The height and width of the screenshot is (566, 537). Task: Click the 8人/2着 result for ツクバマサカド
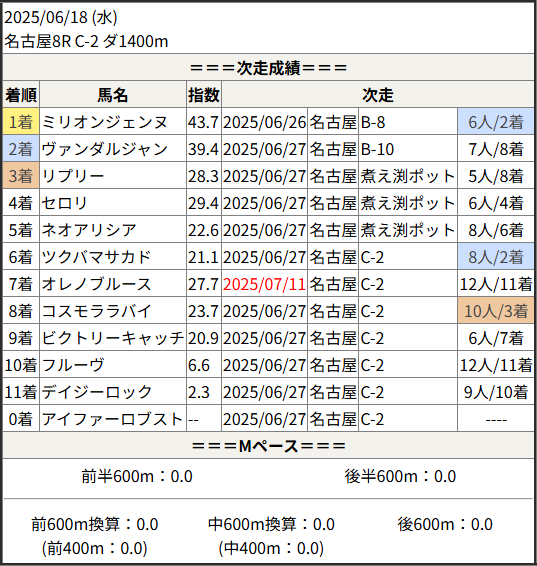pos(495,257)
